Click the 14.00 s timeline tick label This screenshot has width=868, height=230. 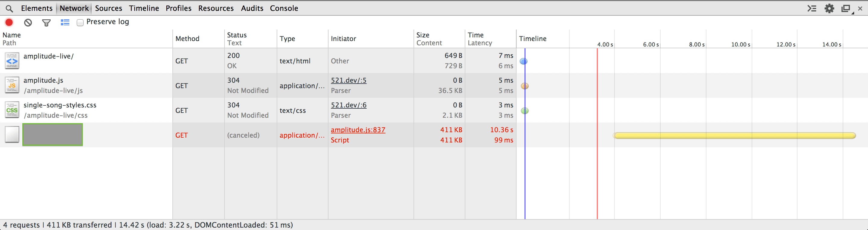click(x=832, y=44)
